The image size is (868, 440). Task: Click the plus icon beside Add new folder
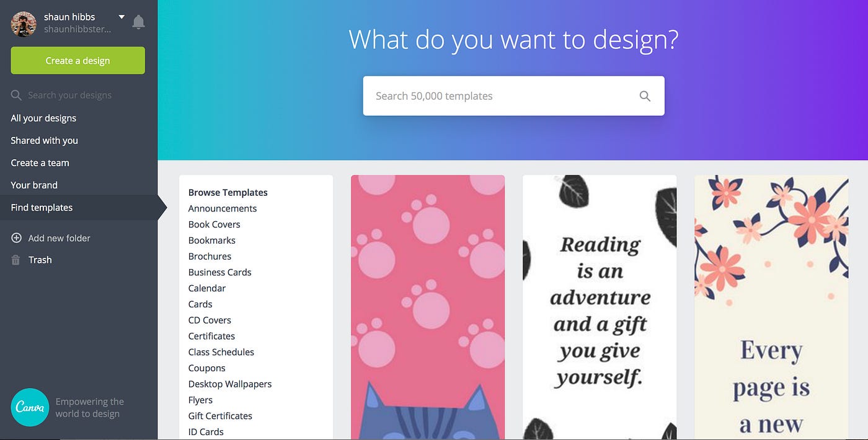pyautogui.click(x=16, y=238)
